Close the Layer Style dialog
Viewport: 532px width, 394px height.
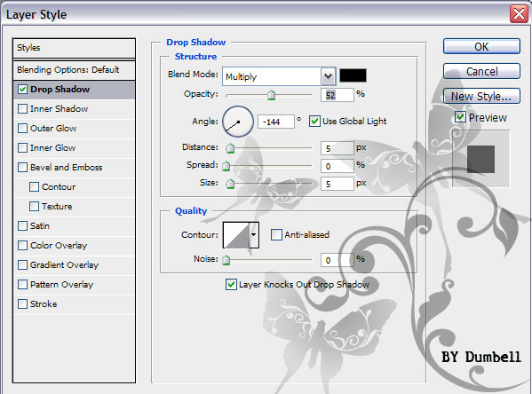519,14
